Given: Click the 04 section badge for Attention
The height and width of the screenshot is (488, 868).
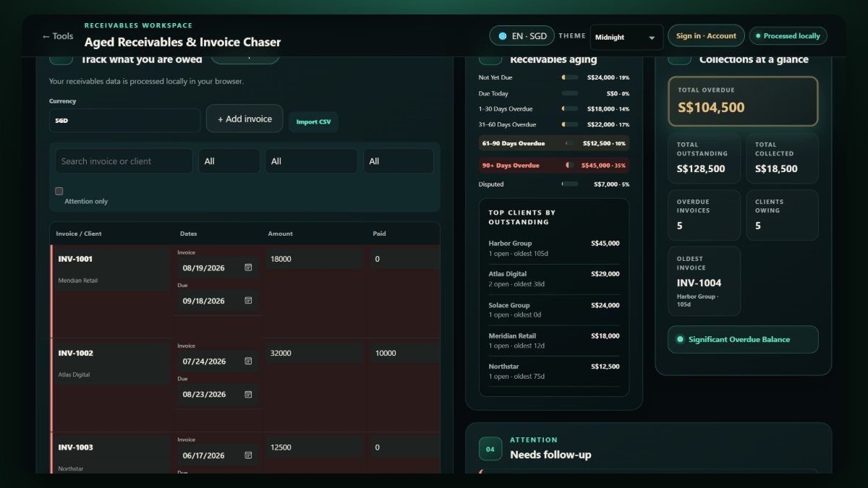Looking at the screenshot, I should (490, 449).
